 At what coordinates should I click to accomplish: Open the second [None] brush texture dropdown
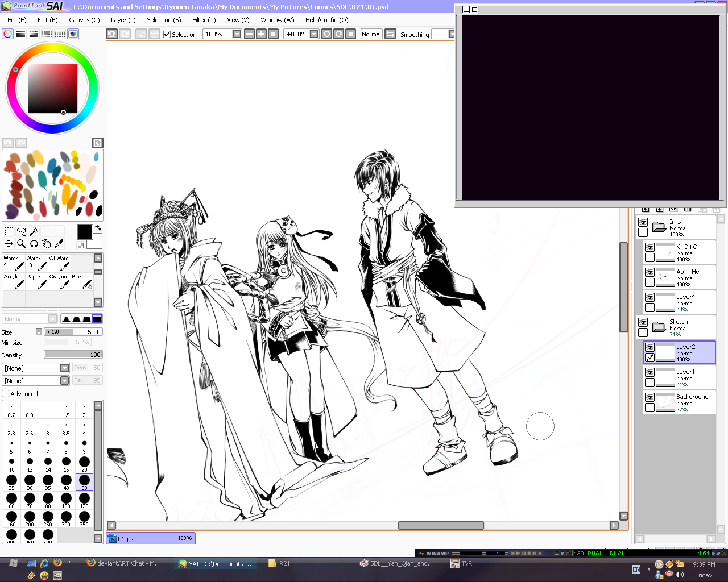(64, 381)
